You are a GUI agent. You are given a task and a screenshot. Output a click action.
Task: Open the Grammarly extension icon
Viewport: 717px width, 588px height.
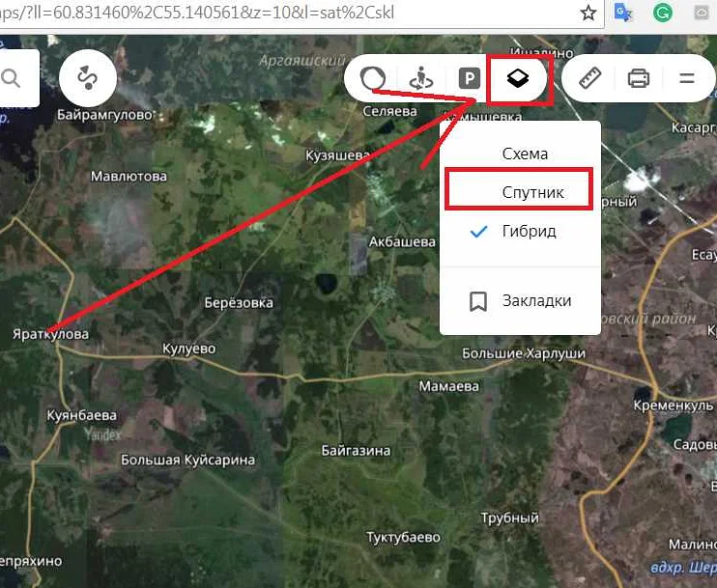(x=662, y=14)
